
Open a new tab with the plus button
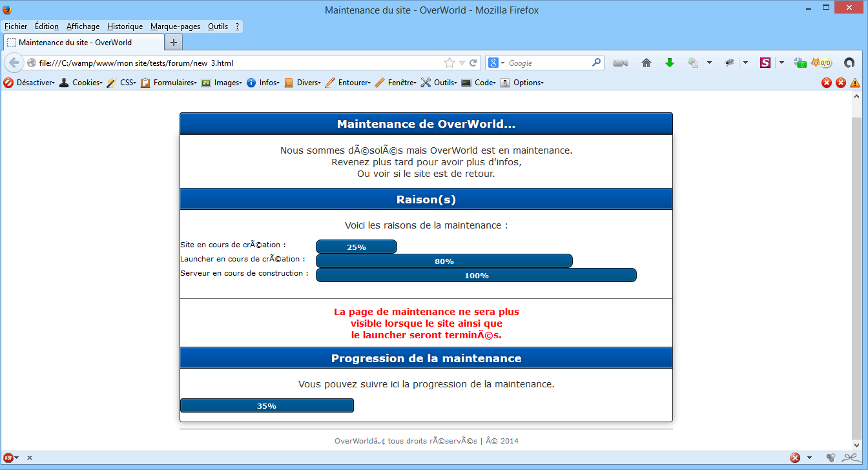(173, 43)
